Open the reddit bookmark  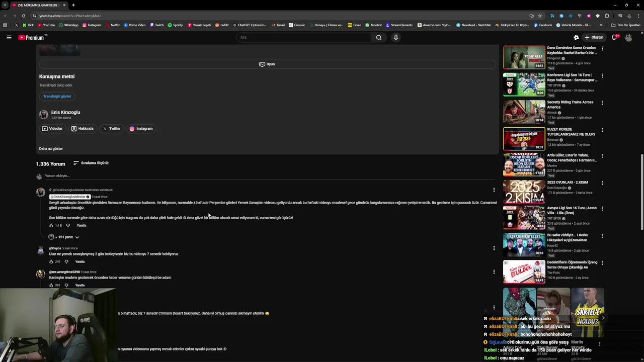pyautogui.click(x=222, y=25)
